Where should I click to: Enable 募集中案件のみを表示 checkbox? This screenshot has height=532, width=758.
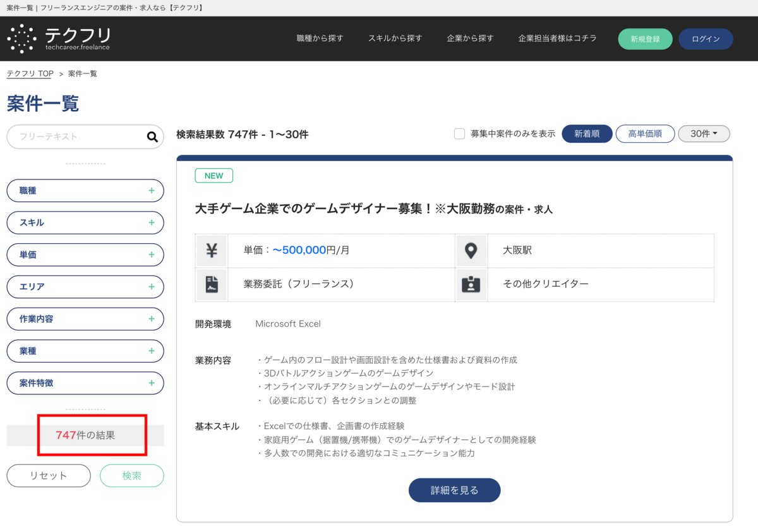[460, 134]
